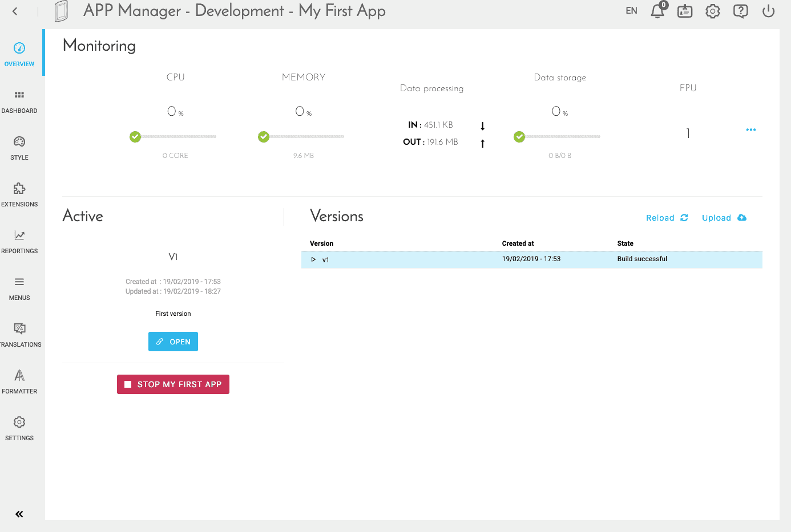Image resolution: width=791 pixels, height=532 pixels.
Task: Click the 0 CORE label
Action: tap(175, 156)
